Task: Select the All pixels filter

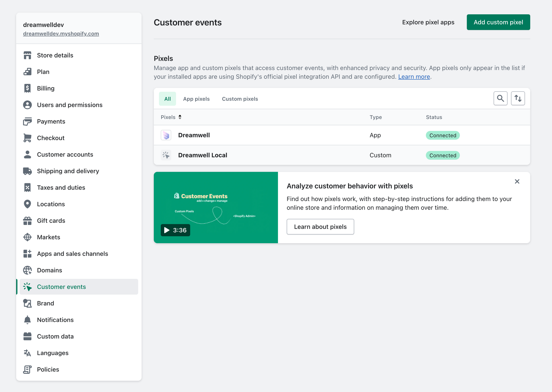Action: [167, 99]
